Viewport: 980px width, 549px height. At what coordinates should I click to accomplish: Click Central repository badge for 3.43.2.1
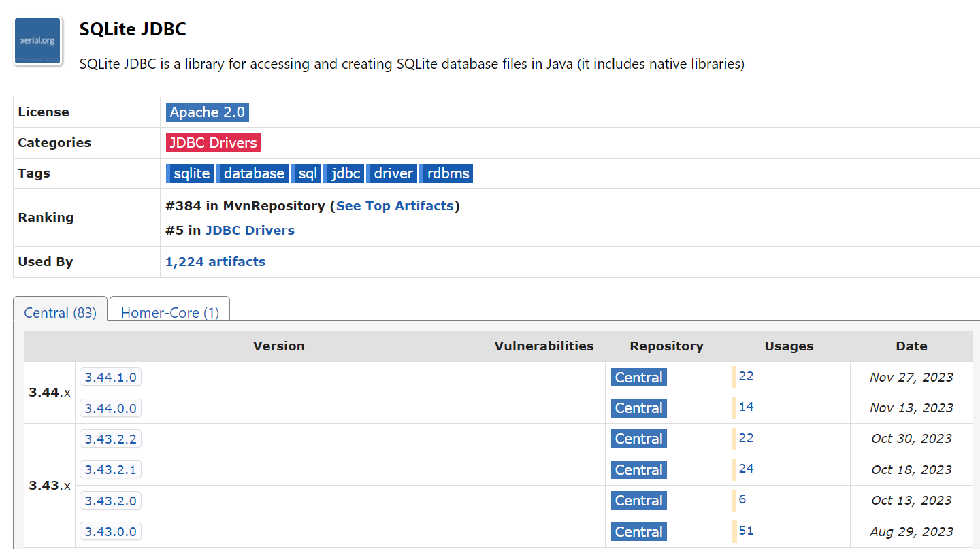tap(639, 470)
